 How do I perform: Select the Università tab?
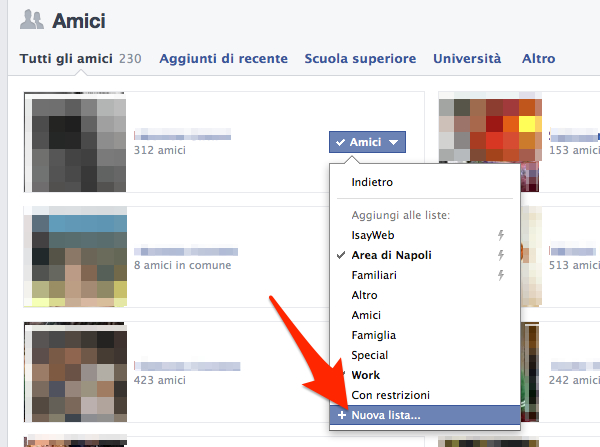click(467, 59)
